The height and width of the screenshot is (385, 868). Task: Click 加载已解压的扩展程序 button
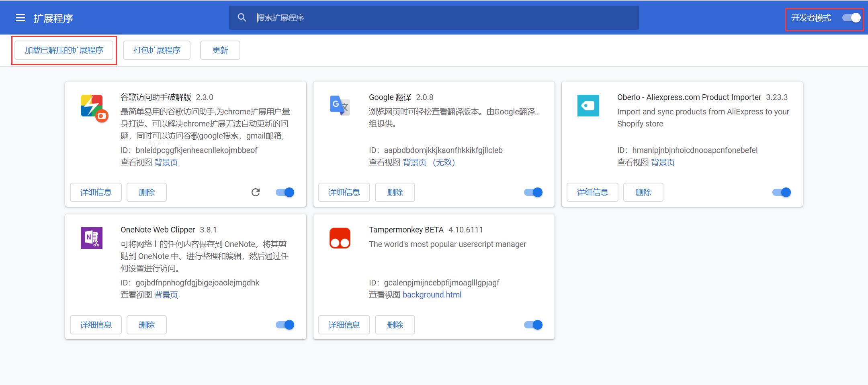click(x=64, y=50)
